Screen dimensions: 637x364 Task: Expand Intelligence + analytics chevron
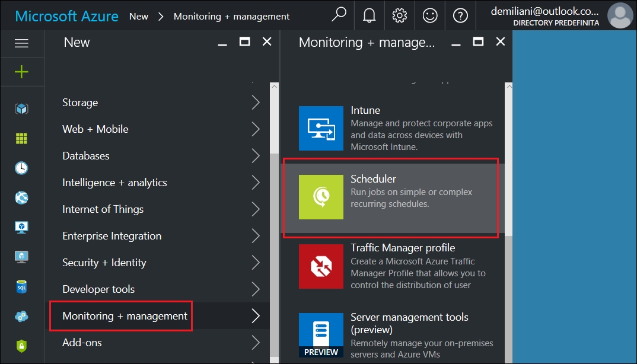[x=256, y=183]
